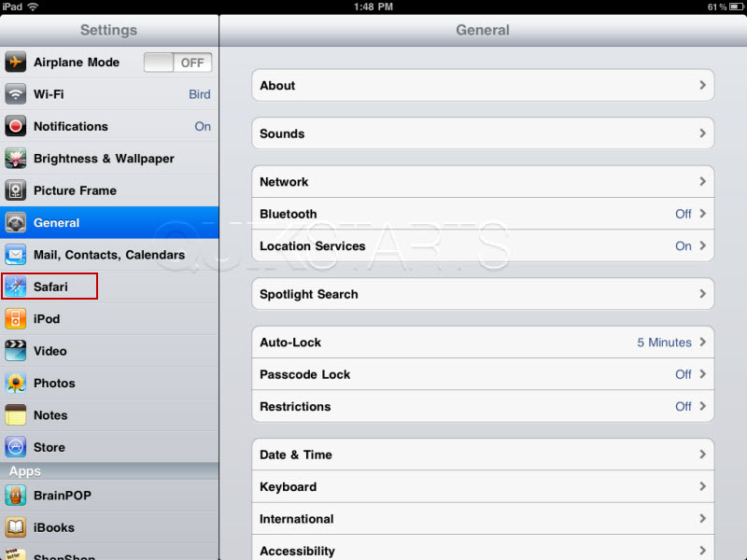
Task: Tap the Passcode Lock 'Off' value
Action: [x=684, y=374]
